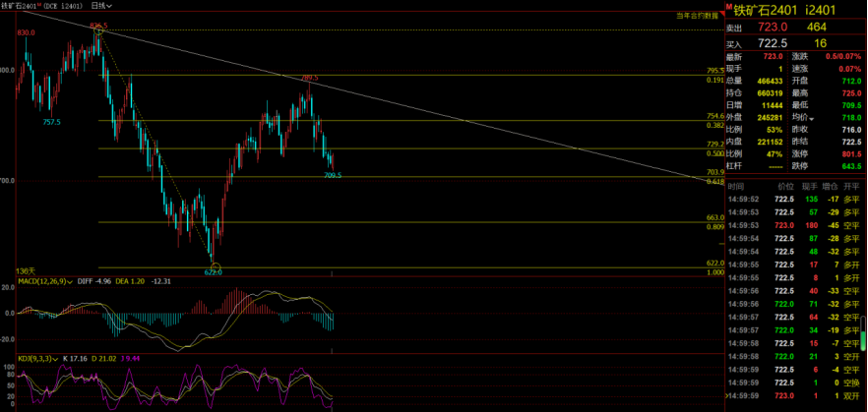This screenshot has height=412, width=868.
Task: Click the 开盘 value 712.0
Action: [852, 81]
